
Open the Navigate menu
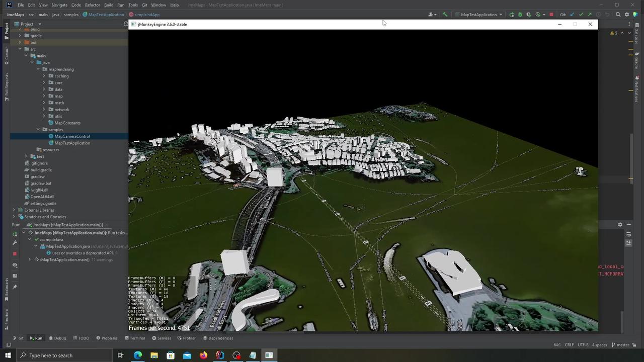[59, 5]
